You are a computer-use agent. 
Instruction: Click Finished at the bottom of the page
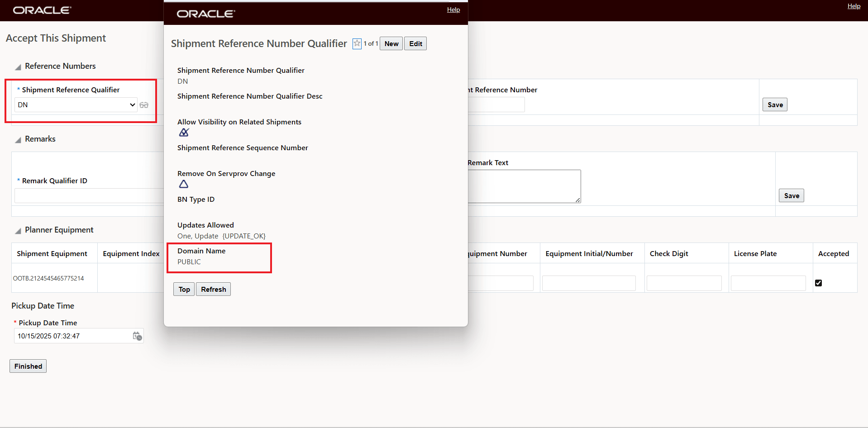[x=28, y=366]
